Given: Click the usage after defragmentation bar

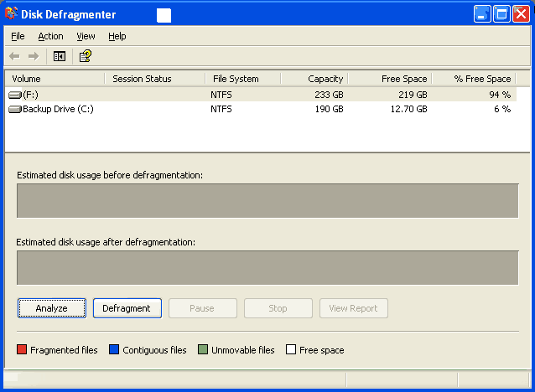Looking at the screenshot, I should click(267, 268).
